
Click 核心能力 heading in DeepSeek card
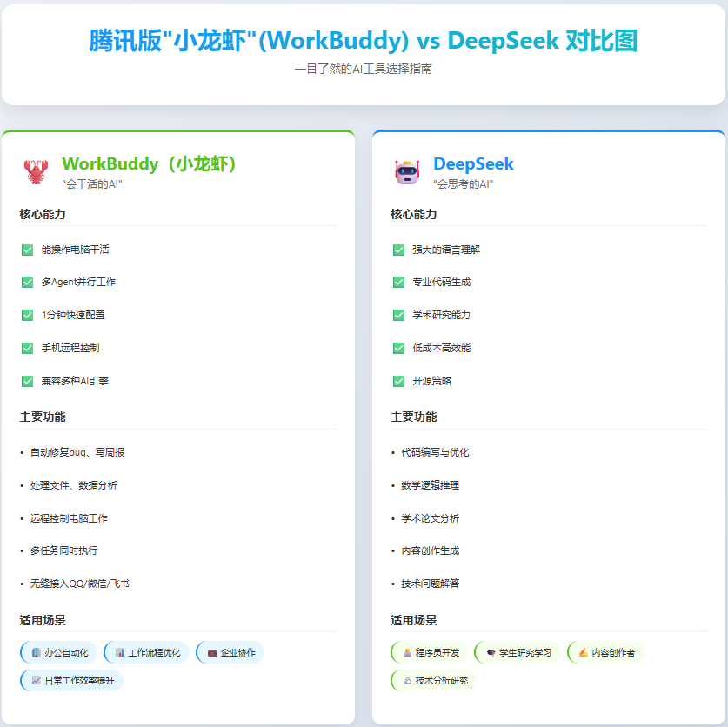pyautogui.click(x=414, y=214)
